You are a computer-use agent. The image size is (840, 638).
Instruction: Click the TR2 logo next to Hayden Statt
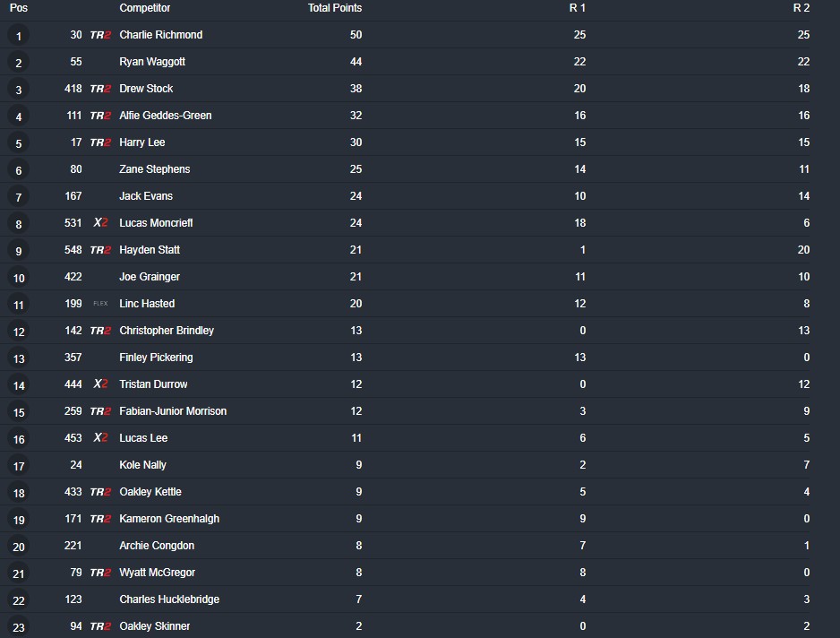pyautogui.click(x=100, y=250)
